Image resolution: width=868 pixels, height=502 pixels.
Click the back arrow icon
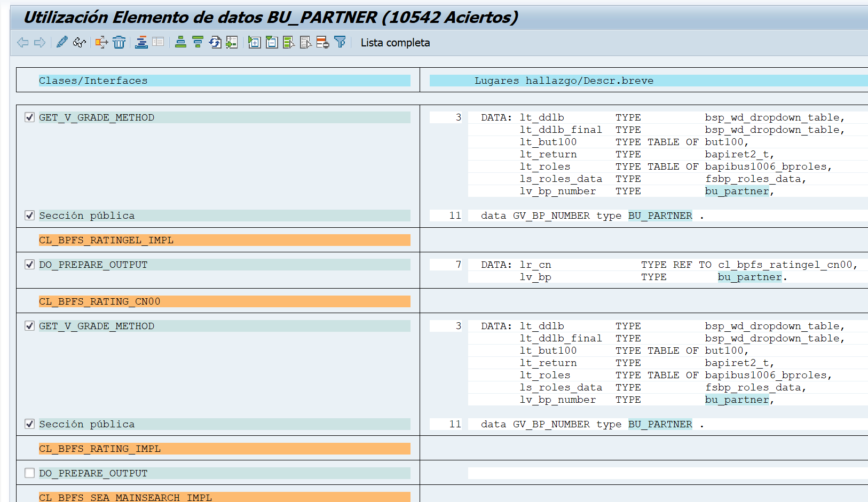[x=22, y=43]
